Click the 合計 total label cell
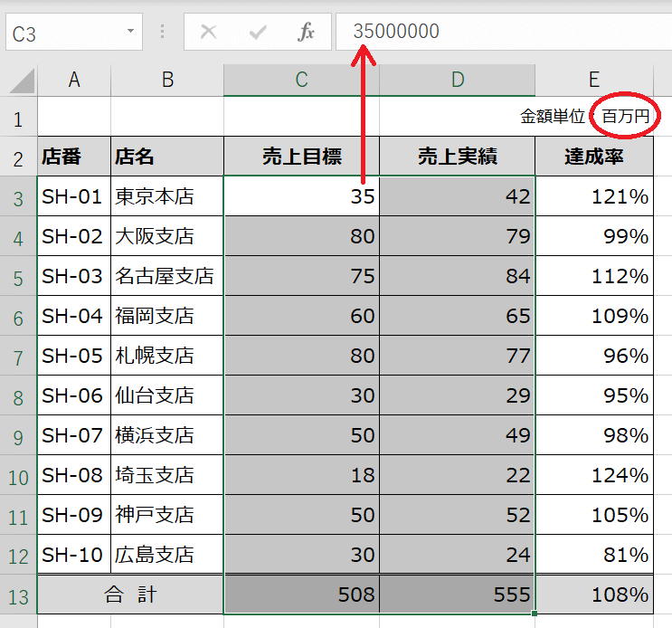This screenshot has width=672, height=628. click(x=130, y=595)
